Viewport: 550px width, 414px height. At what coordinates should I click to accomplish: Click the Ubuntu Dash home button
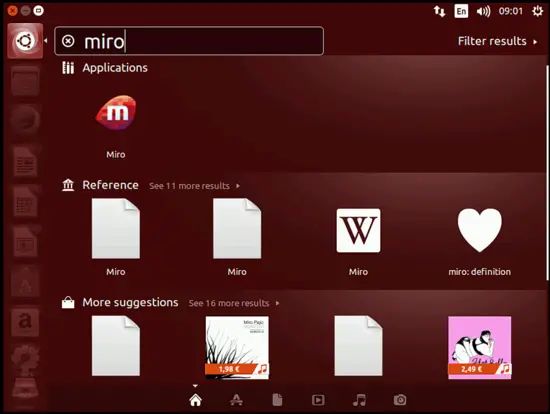(25, 41)
